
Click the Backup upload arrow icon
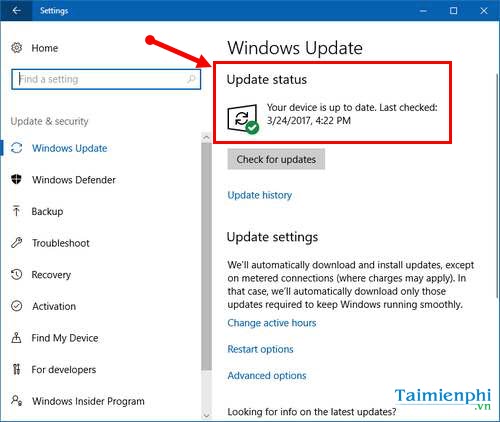point(16,211)
